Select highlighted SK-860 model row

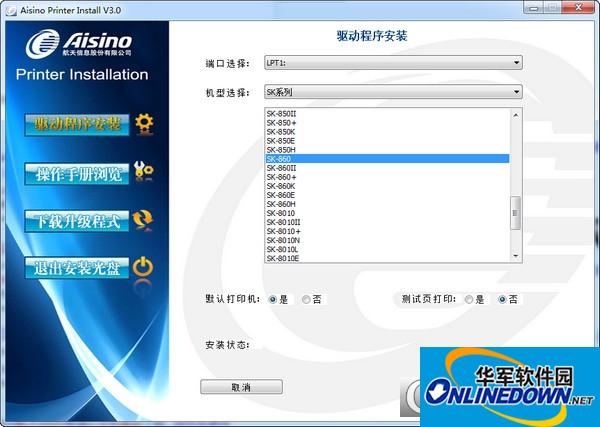click(x=387, y=159)
